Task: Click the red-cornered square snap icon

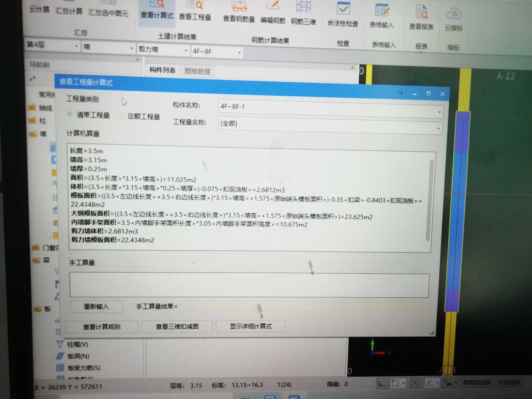Action: point(395,383)
